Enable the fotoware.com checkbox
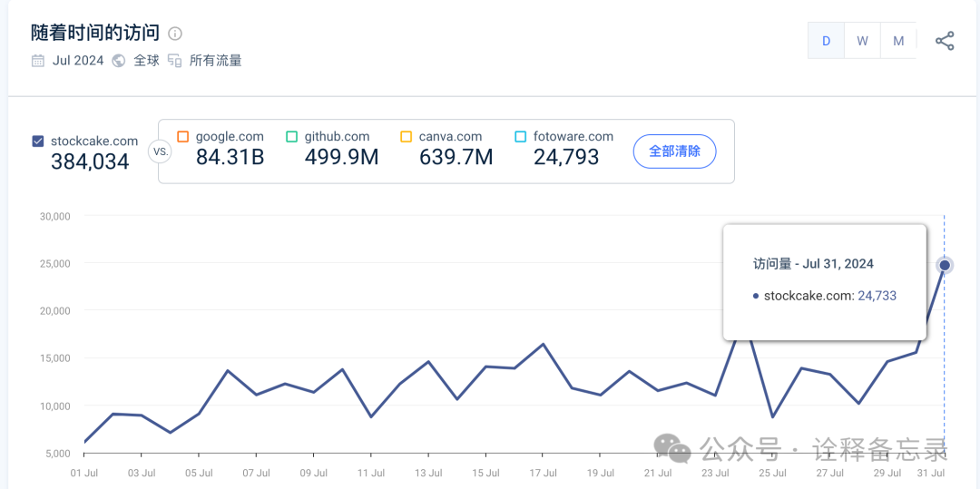Viewport: 980px width, 489px height. pyautogui.click(x=521, y=136)
